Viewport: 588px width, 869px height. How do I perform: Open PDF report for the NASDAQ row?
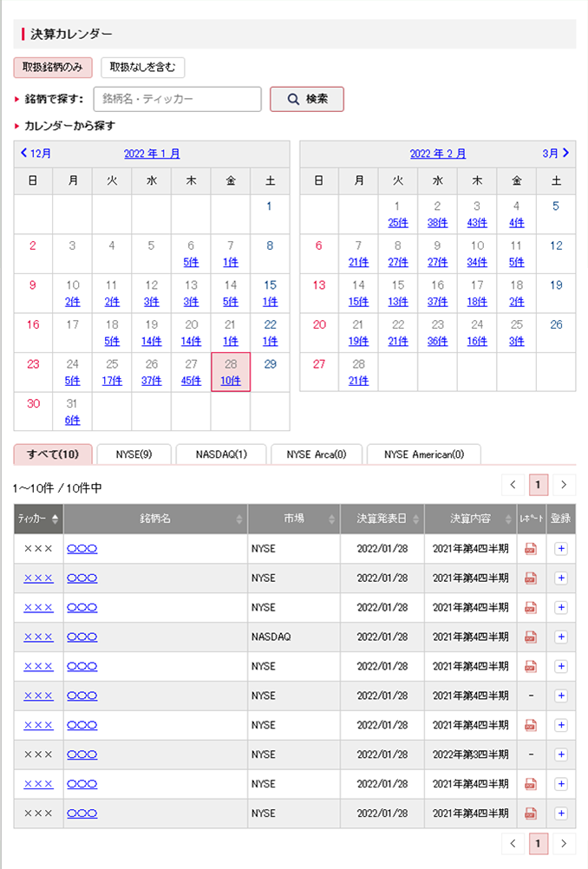tap(531, 637)
